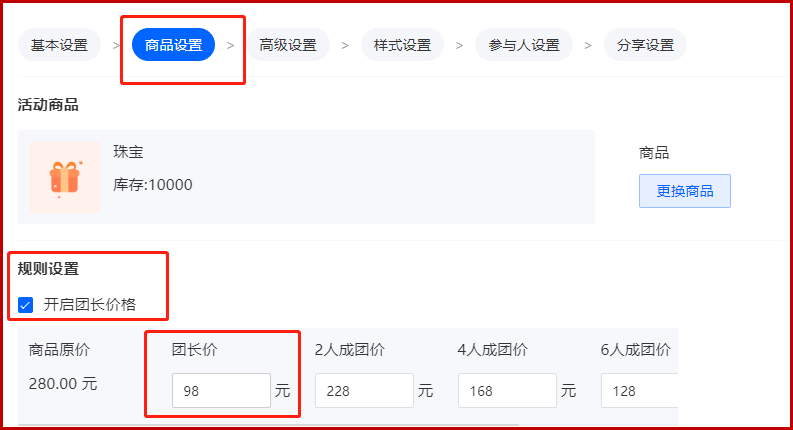Open the 基本设置 step tab
793x430 pixels.
[x=59, y=45]
